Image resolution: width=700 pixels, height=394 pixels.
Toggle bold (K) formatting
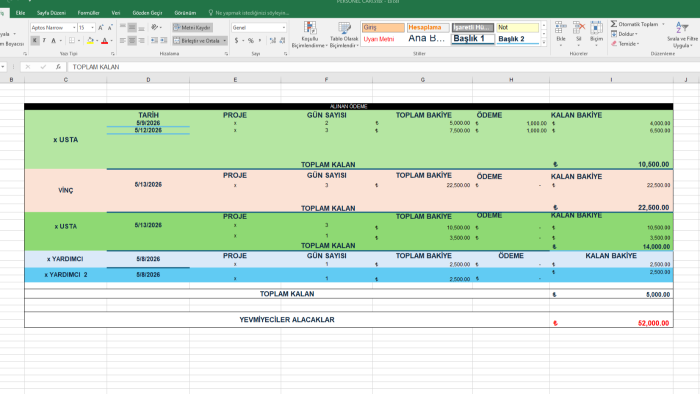click(x=34, y=41)
